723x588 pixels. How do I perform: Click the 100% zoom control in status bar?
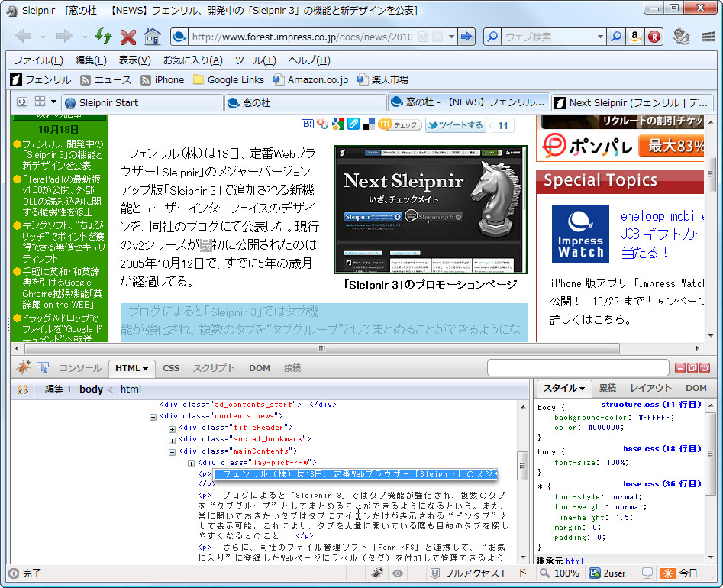[x=560, y=573]
